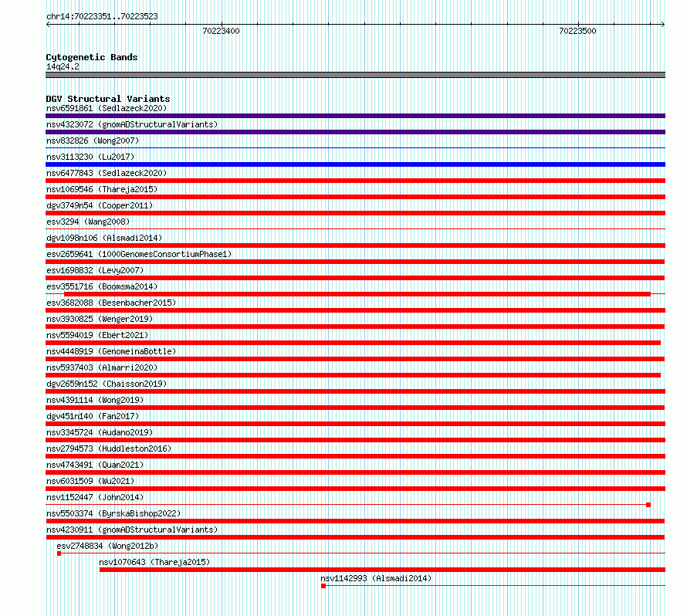Click the 14q24.2 band label
The height and width of the screenshot is (616, 687).
click(63, 66)
